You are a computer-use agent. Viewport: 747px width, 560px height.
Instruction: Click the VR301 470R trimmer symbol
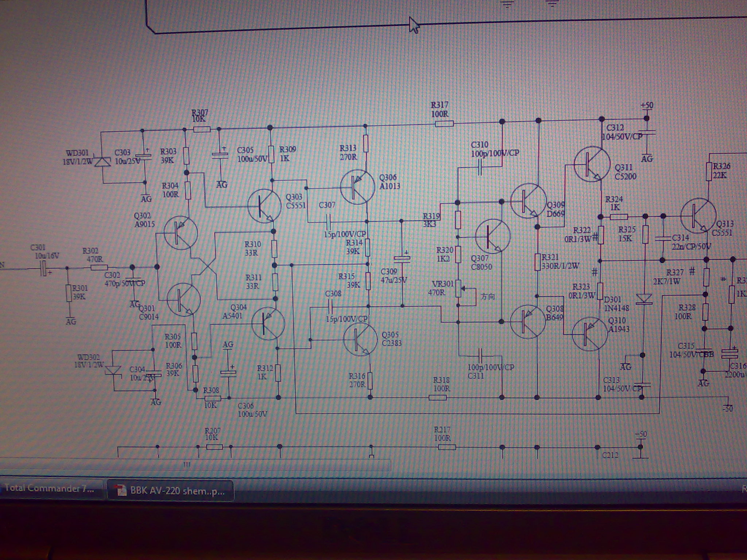[459, 289]
